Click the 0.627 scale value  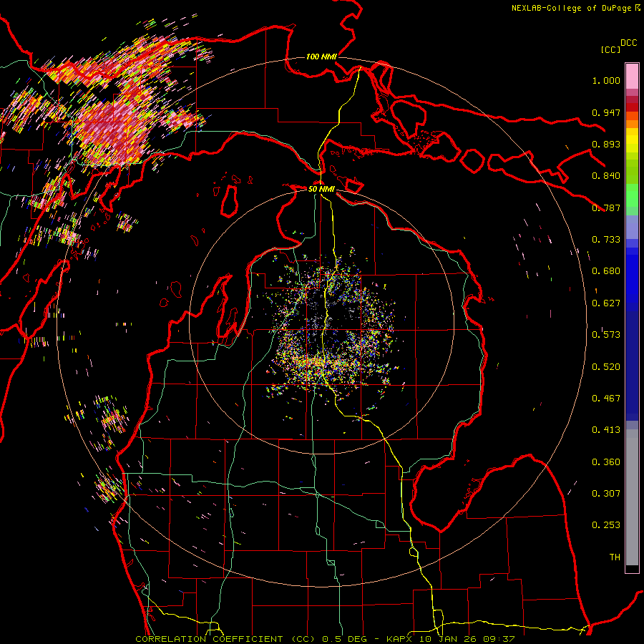tap(606, 303)
